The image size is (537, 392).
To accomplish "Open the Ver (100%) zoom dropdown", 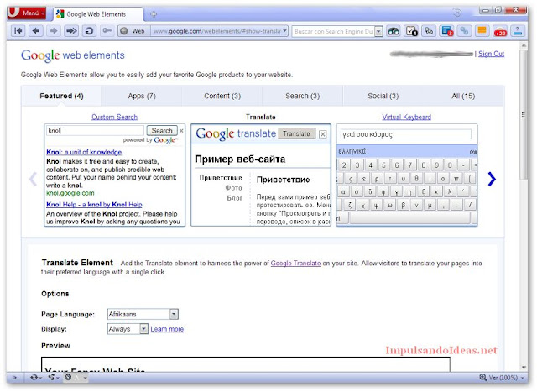I will click(x=506, y=378).
